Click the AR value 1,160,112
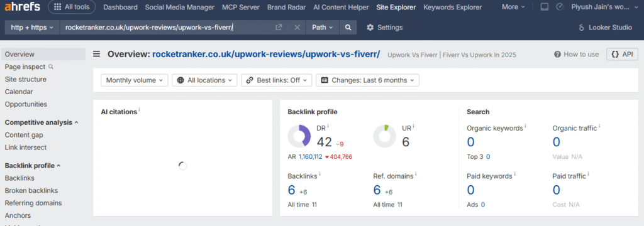The width and height of the screenshot is (644, 226). point(310,157)
